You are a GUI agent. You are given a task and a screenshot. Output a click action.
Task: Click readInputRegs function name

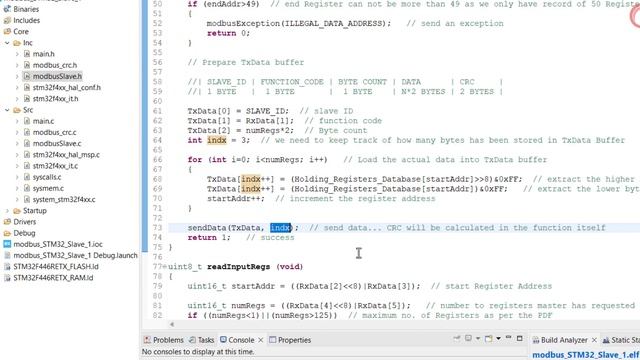238,267
